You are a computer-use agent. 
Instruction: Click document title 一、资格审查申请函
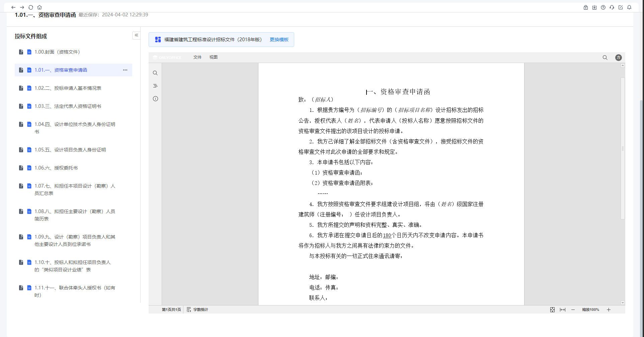click(x=398, y=92)
